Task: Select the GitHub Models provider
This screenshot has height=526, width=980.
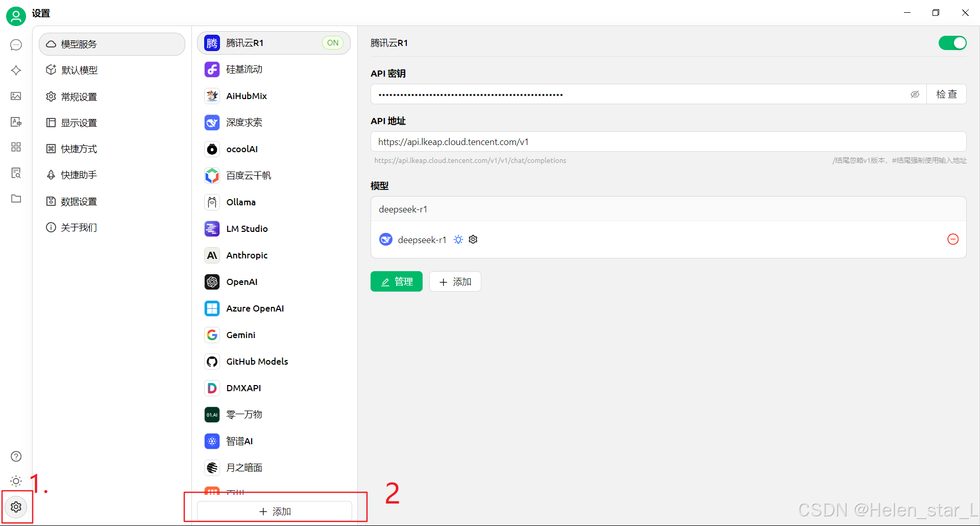Action: coord(274,362)
